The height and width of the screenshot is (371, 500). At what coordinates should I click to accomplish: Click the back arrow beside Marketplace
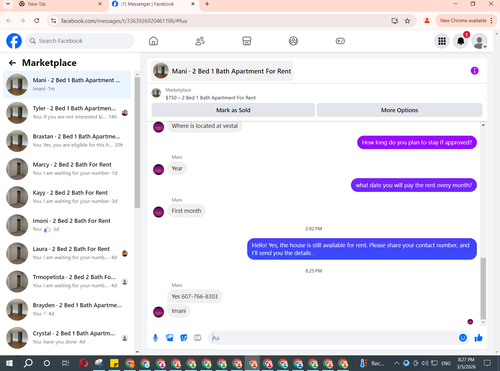pyautogui.click(x=12, y=63)
